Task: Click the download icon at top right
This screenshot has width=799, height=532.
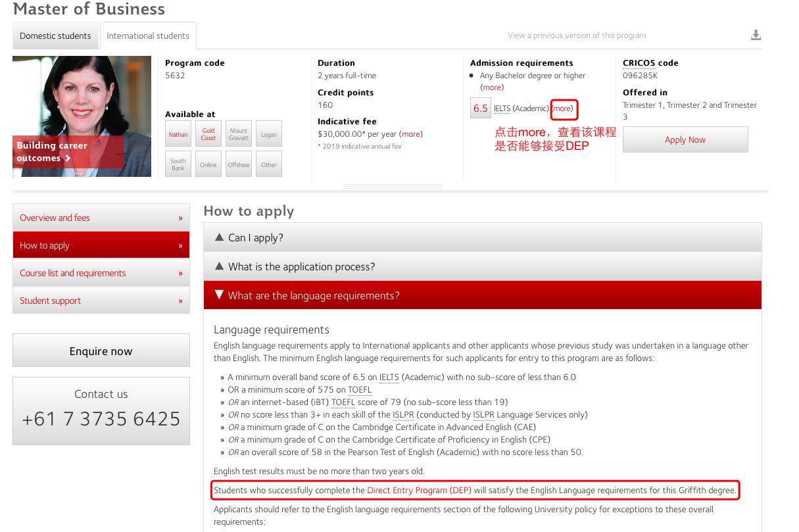Action: [756, 36]
